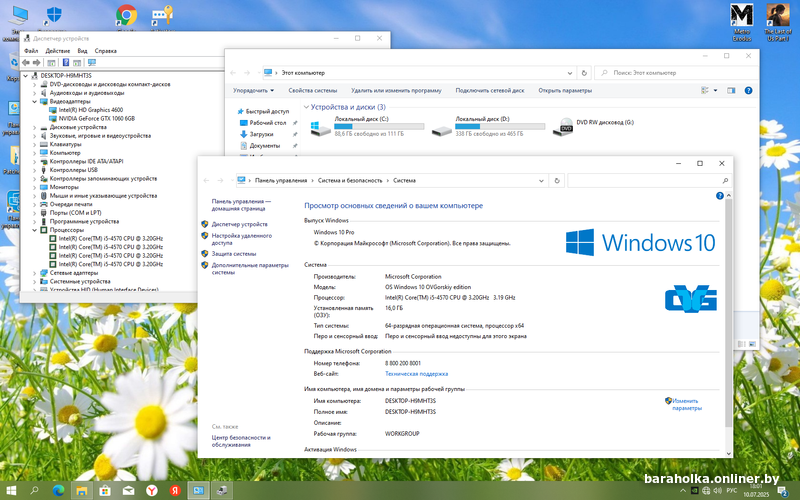Click blue help icon in Explorer toolbar
Viewport: 800px width, 500px height.
748,90
